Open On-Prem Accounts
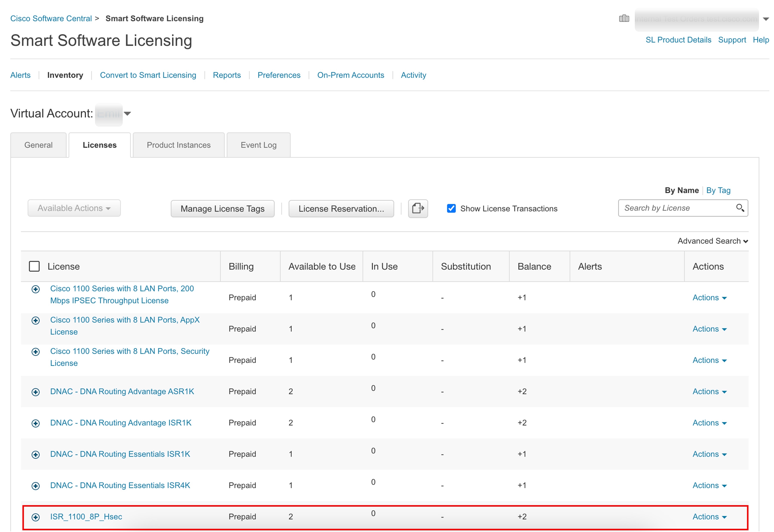774x532 pixels. [x=350, y=75]
